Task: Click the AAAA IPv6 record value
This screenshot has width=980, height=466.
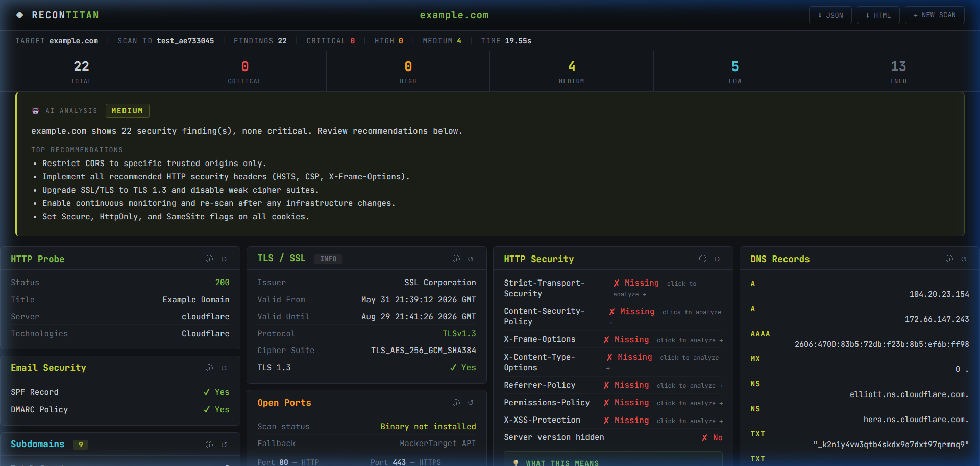Action: pyautogui.click(x=882, y=344)
